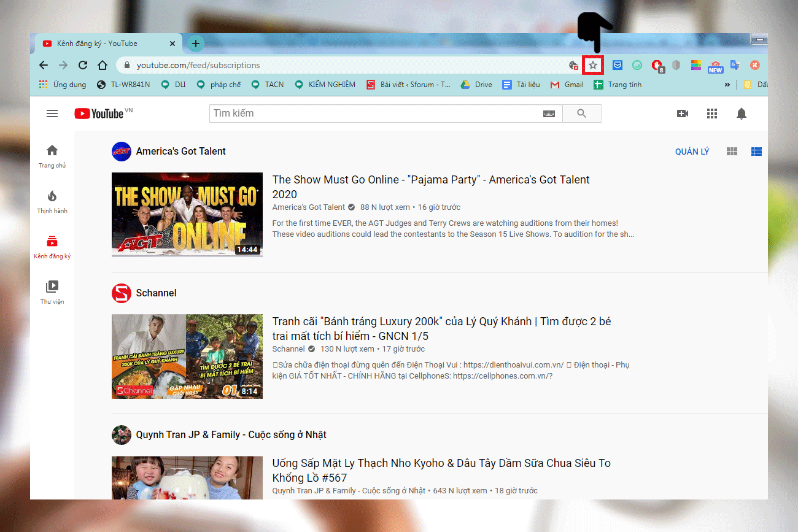Switch to list view icon
The height and width of the screenshot is (532, 798).
click(x=756, y=152)
